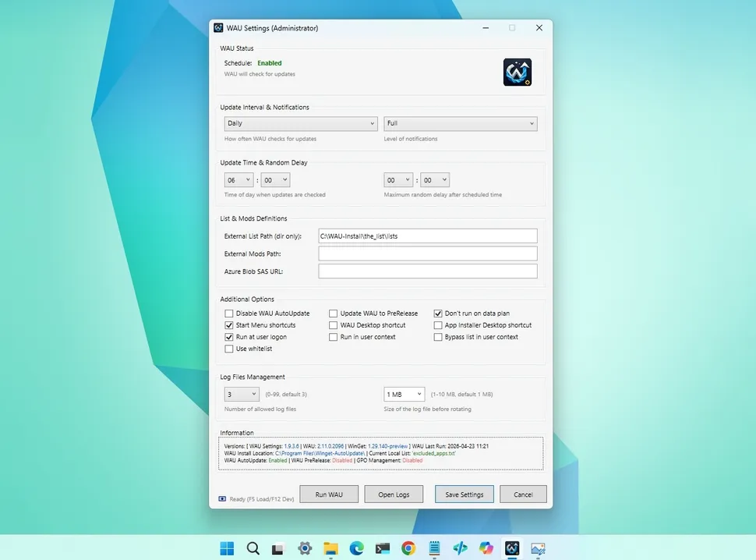Open WAU Settings from the taskbar
This screenshot has width=756, height=560.
pyautogui.click(x=512, y=548)
